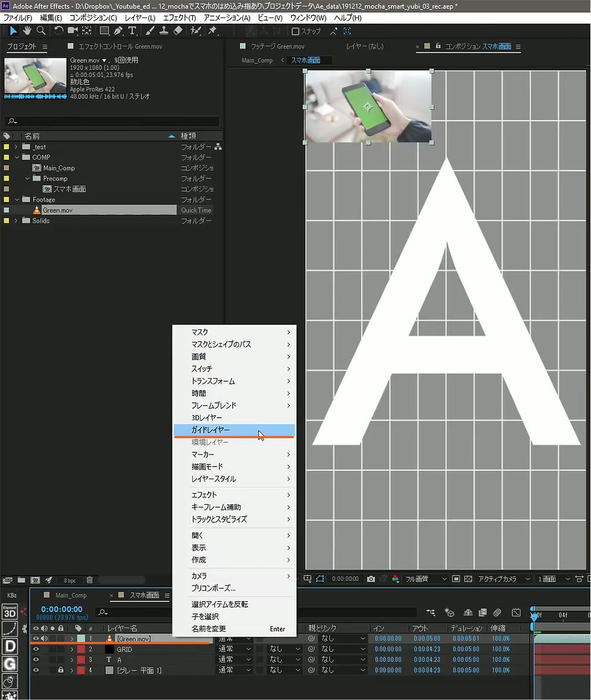Select the Selection arrow tool

pyautogui.click(x=13, y=30)
